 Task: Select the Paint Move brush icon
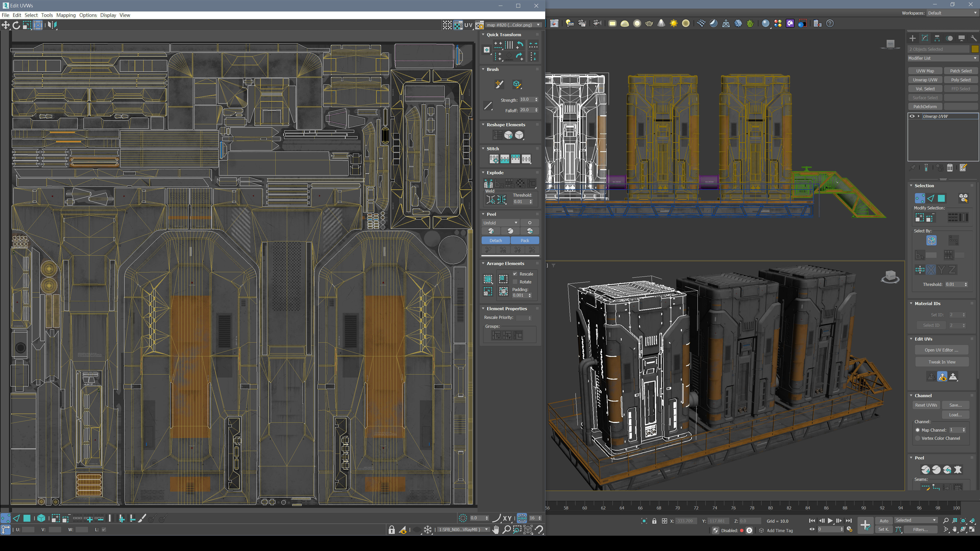(x=499, y=84)
